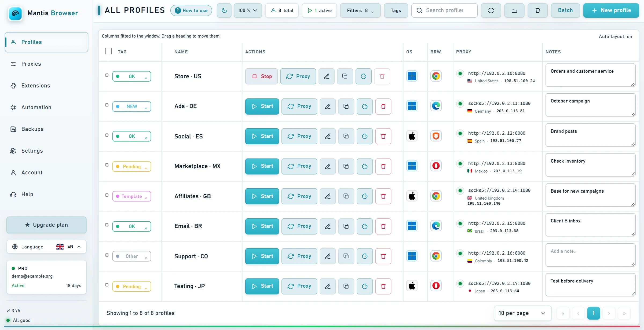The image size is (644, 330).
Task: Duplicate the Ads · DE profile
Action: [346, 107]
